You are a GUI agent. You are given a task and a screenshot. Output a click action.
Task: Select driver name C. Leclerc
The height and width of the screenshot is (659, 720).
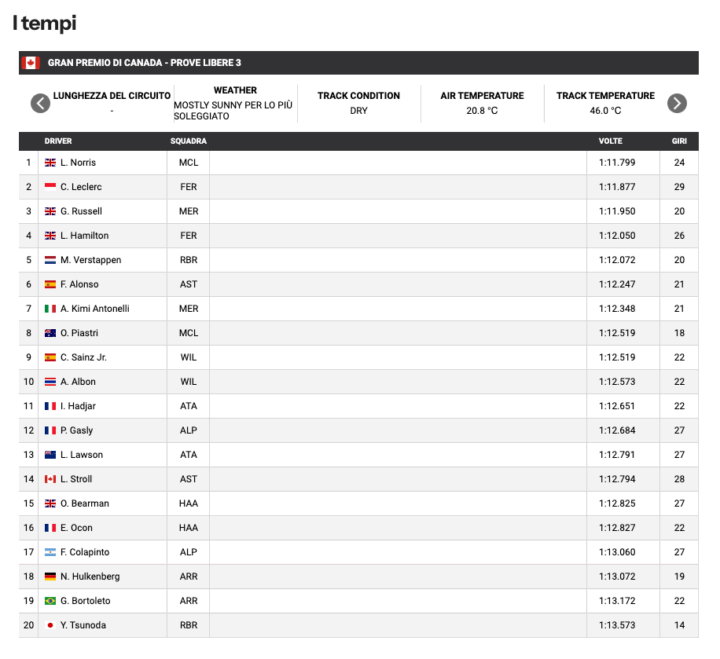(x=81, y=187)
